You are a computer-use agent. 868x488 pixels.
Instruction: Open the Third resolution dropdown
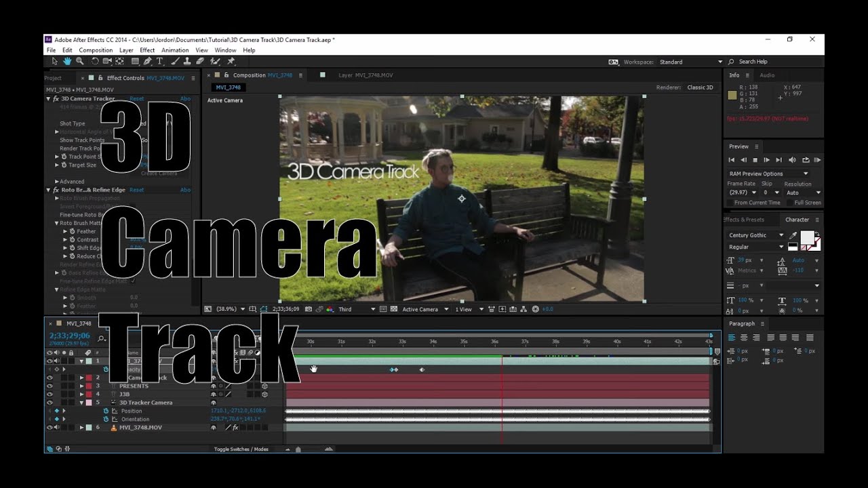[x=357, y=309]
